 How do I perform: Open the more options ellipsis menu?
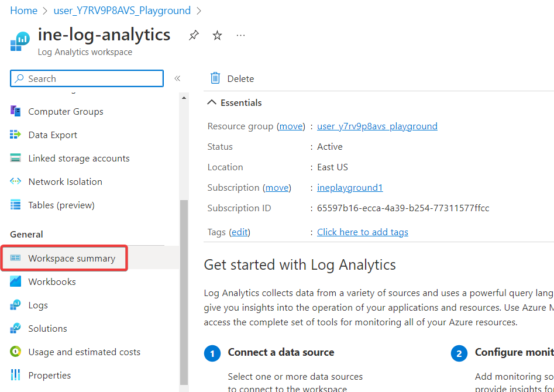point(240,36)
